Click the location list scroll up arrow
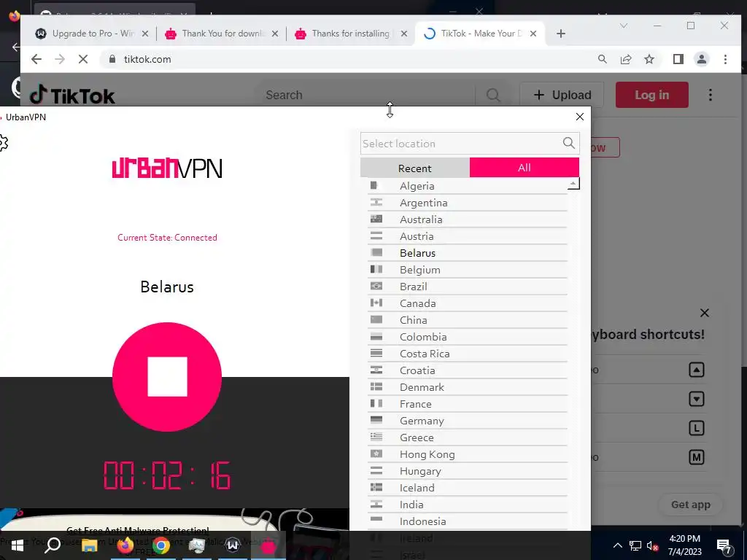747x560 pixels. [573, 184]
